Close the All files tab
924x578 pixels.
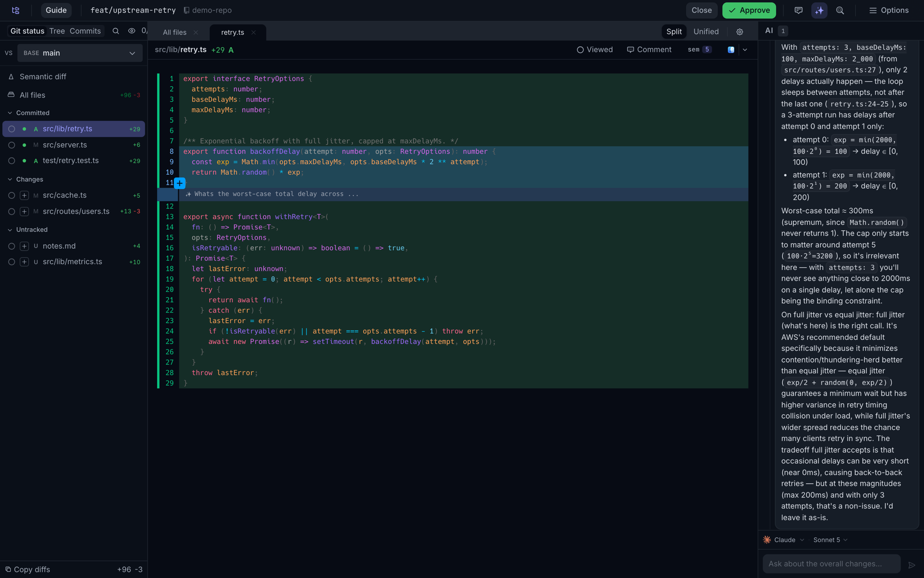click(196, 32)
